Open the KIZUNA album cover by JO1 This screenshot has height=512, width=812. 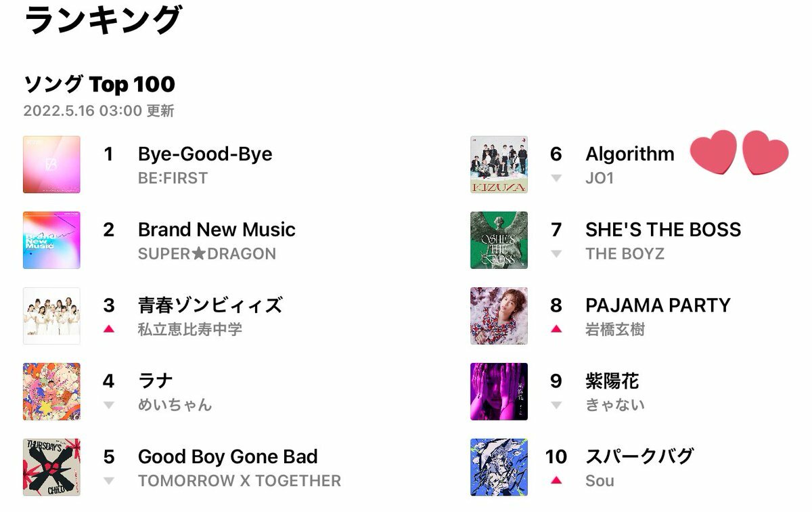click(499, 165)
